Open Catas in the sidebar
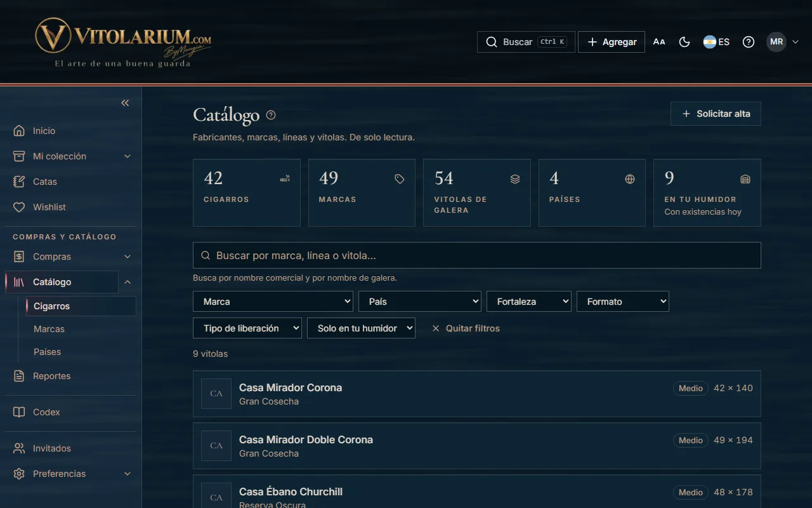812x508 pixels. (71, 182)
